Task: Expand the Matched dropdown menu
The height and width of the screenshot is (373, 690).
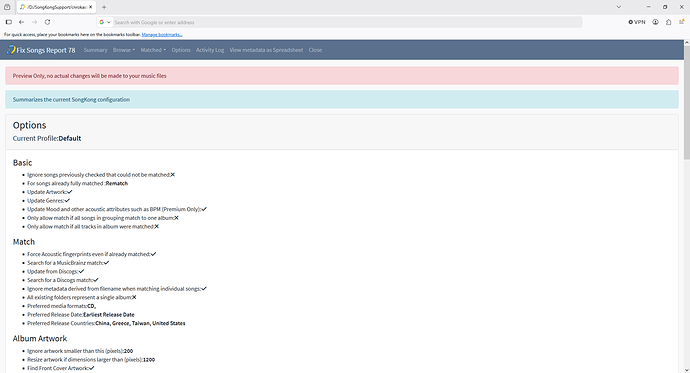Action: tap(153, 50)
